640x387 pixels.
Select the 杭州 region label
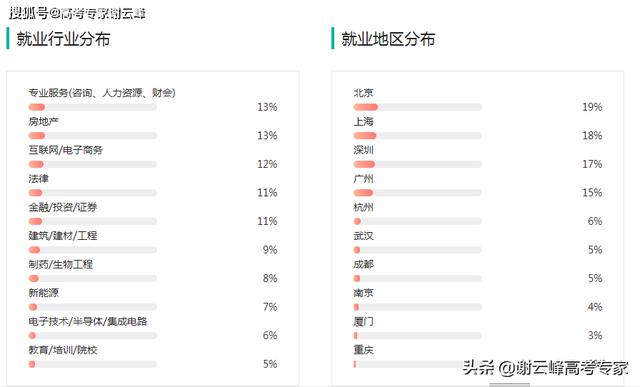[x=363, y=207]
